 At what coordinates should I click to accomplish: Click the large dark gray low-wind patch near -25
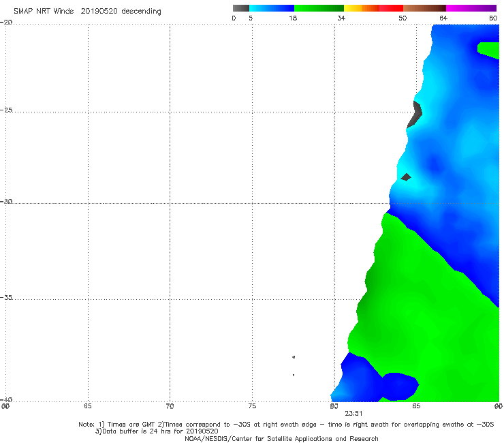click(x=415, y=115)
